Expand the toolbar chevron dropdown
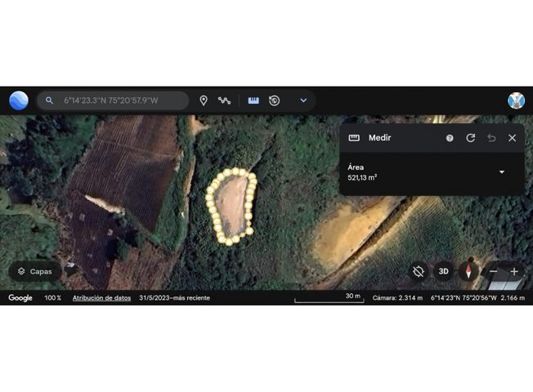533x392 pixels. (x=303, y=100)
